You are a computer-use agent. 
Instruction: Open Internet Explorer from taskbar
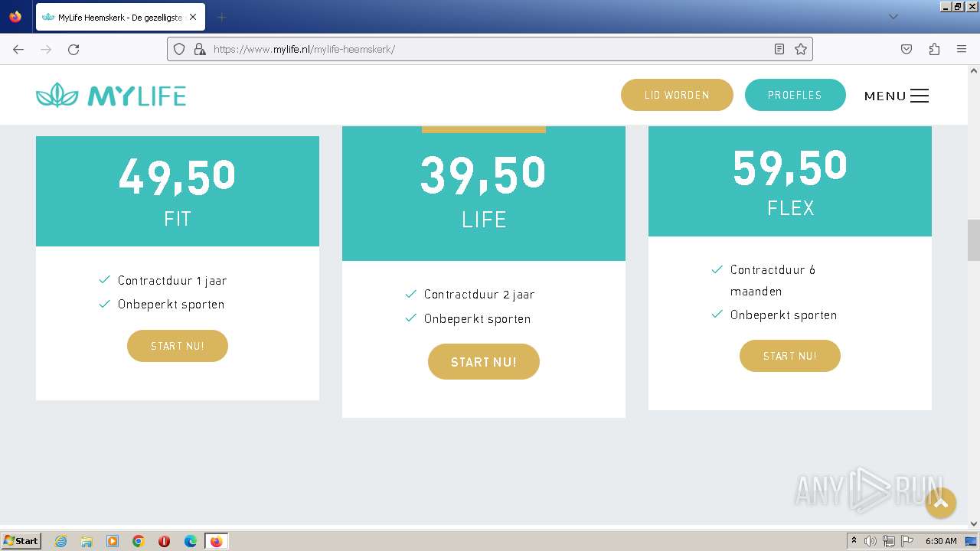60,541
